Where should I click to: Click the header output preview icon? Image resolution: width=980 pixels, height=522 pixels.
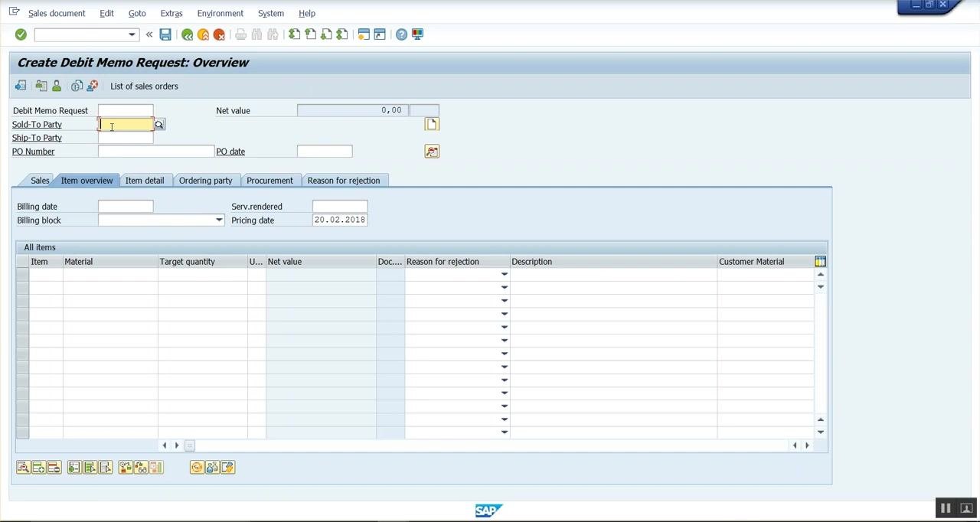[x=41, y=86]
